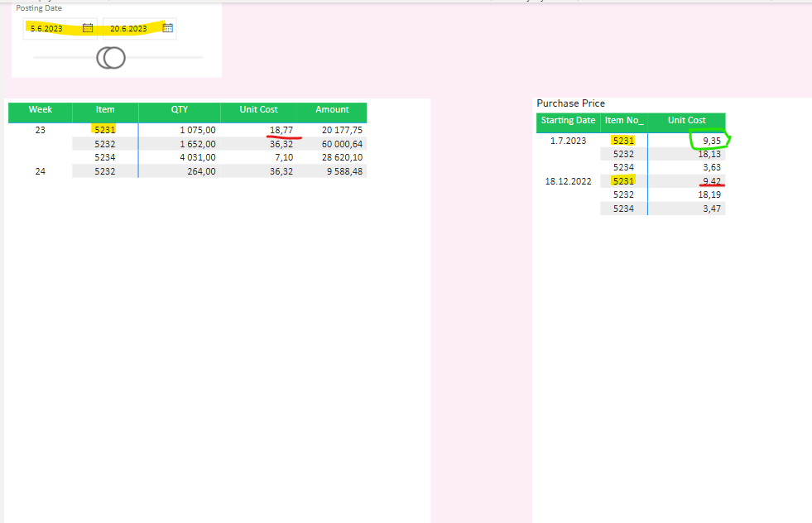The width and height of the screenshot is (812, 523).
Task: Sort by the Item column header
Action: coord(105,110)
